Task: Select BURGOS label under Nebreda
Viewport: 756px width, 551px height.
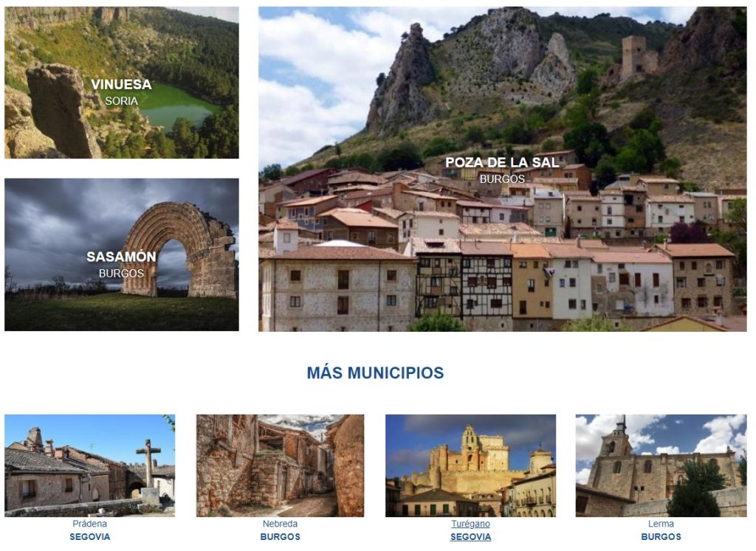Action: point(280,537)
